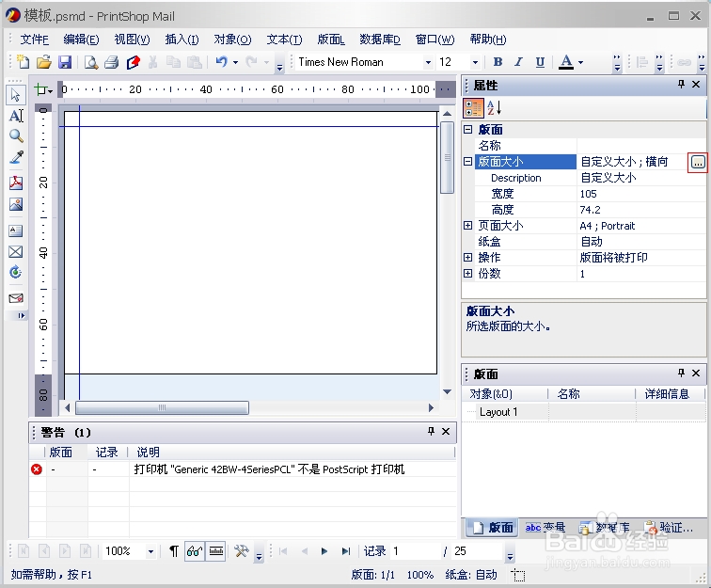Expand the 操作 property

click(468, 257)
